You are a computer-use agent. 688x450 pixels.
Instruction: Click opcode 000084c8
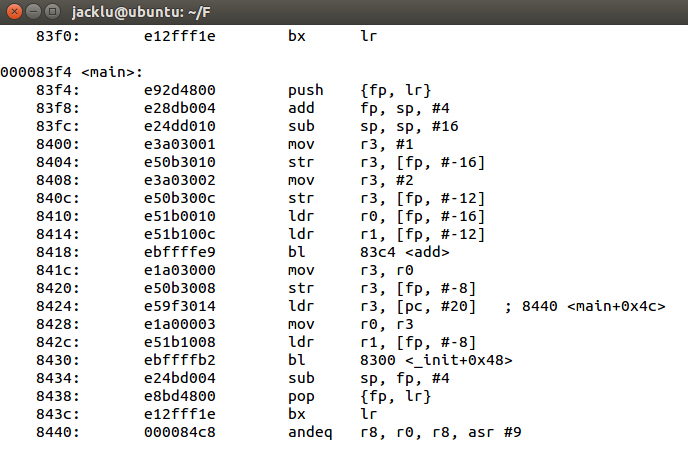point(179,432)
